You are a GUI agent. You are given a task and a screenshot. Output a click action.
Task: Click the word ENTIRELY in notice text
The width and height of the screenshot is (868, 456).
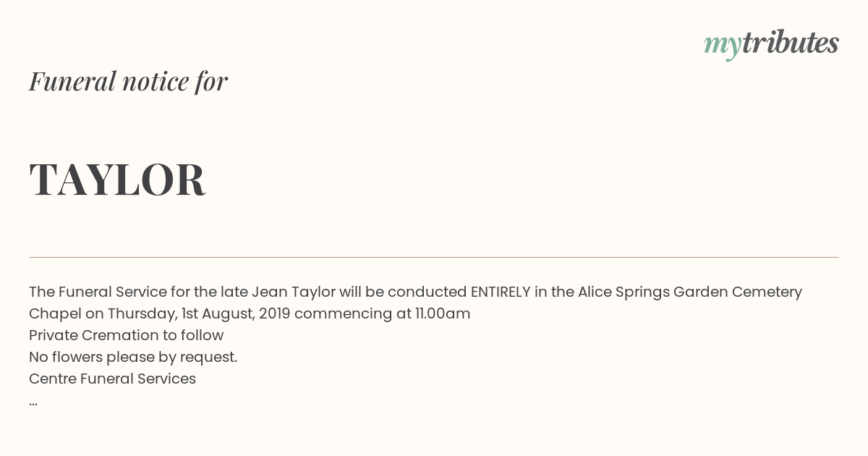(x=501, y=292)
